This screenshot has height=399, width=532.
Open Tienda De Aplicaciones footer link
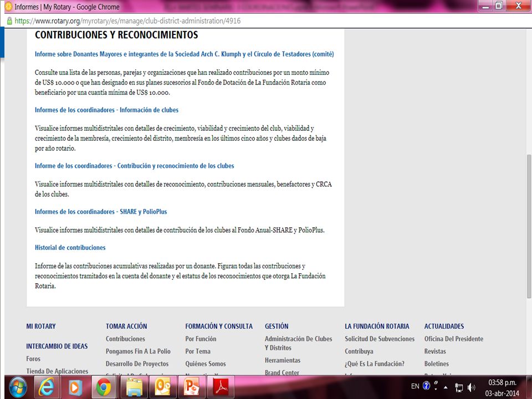[x=57, y=371]
